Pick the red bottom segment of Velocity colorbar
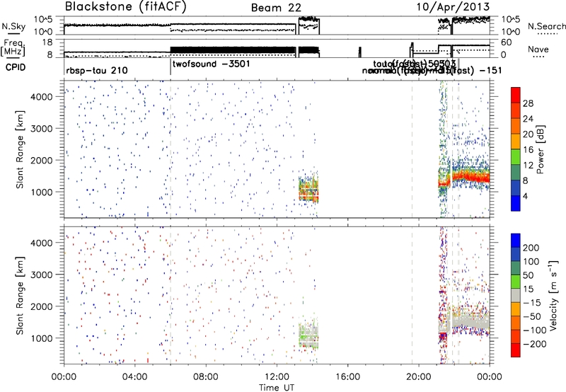566x392 pixels. [516, 350]
